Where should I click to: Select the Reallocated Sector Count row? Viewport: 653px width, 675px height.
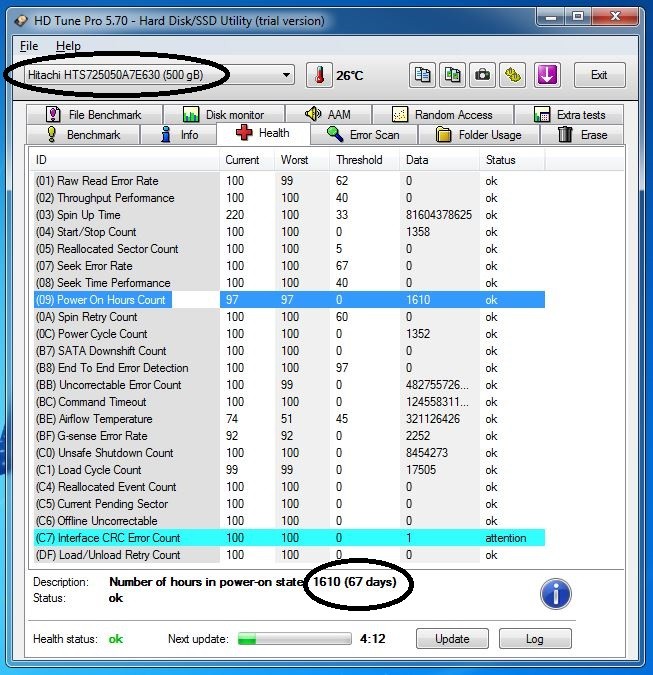click(289, 249)
